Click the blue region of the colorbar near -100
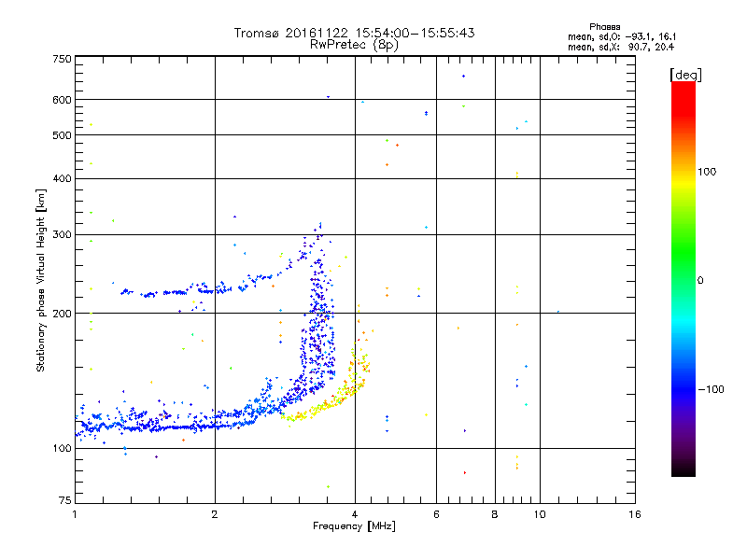 [684, 388]
